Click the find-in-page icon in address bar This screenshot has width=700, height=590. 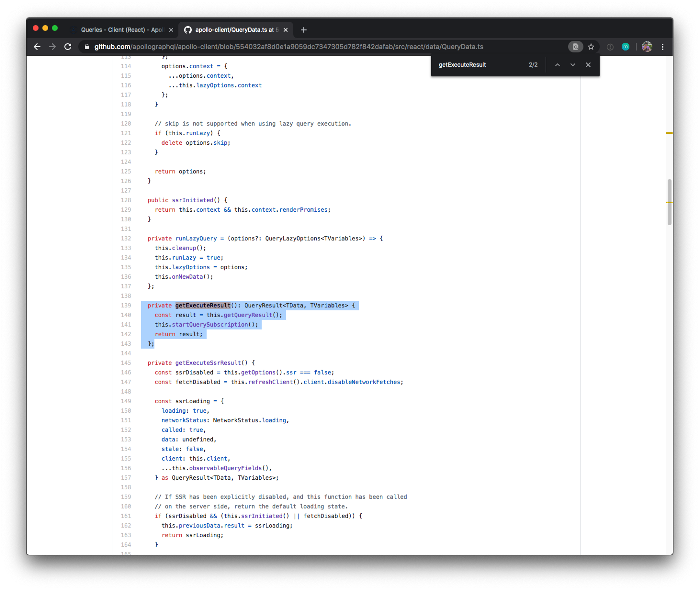[575, 47]
